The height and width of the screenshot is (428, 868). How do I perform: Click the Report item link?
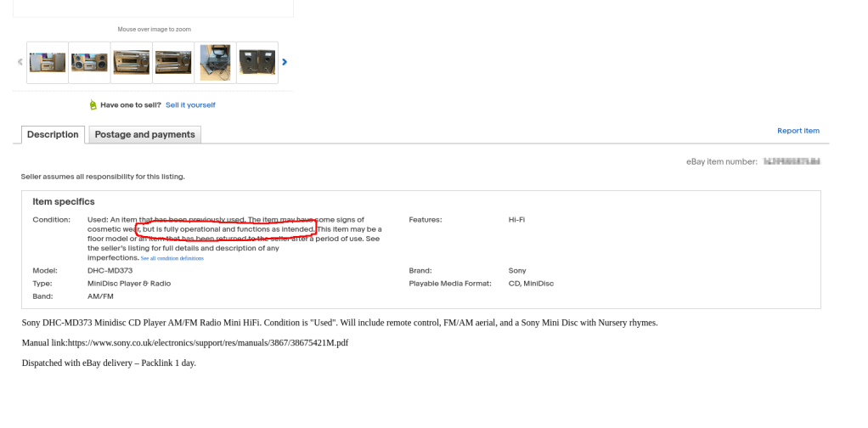tap(798, 131)
